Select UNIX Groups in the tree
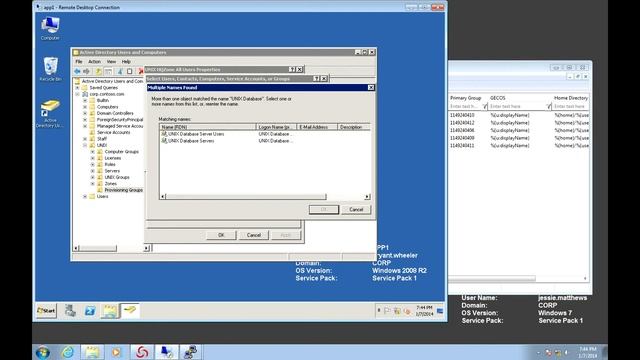The image size is (640, 360). click(x=117, y=177)
